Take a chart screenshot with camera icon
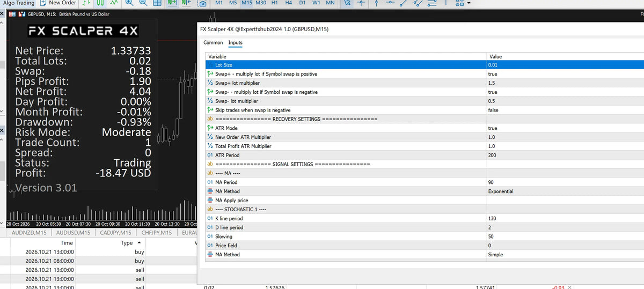The image size is (644, 289). (x=203, y=4)
